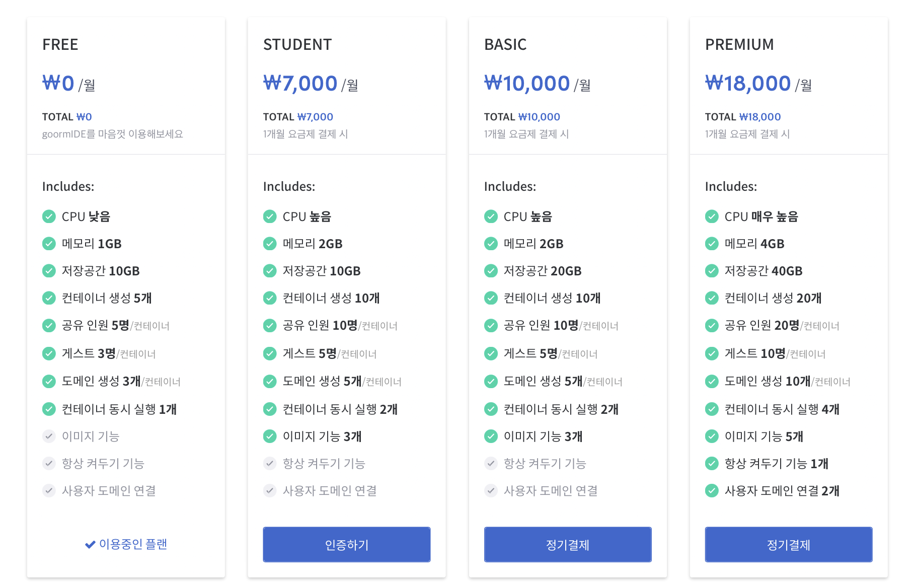Click gray check icon beside FREE 이미지 기능
910x588 pixels.
pyautogui.click(x=49, y=436)
